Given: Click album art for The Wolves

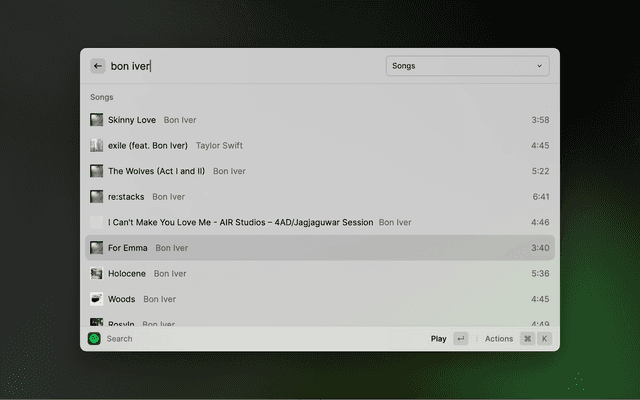Looking at the screenshot, I should click(x=97, y=171).
